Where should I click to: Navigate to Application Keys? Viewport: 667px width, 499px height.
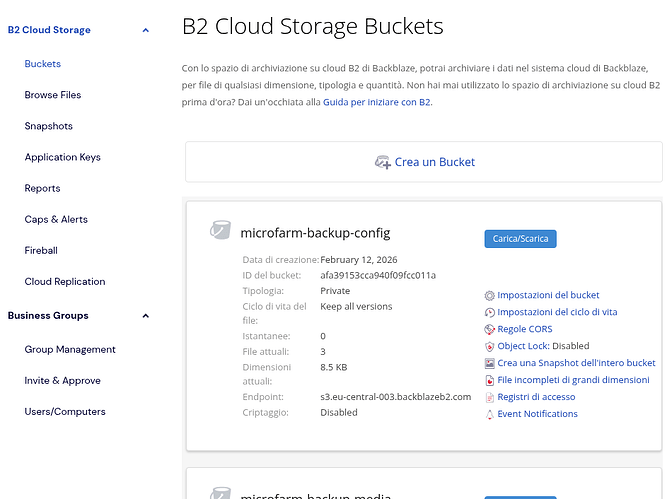point(63,157)
